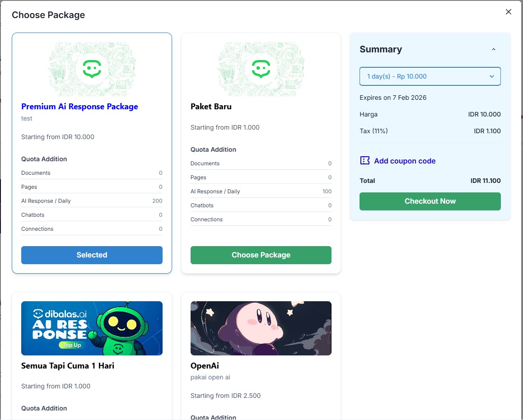Image resolution: width=523 pixels, height=420 pixels.
Task: Click the Selected button on Premium package
Action: click(x=92, y=255)
